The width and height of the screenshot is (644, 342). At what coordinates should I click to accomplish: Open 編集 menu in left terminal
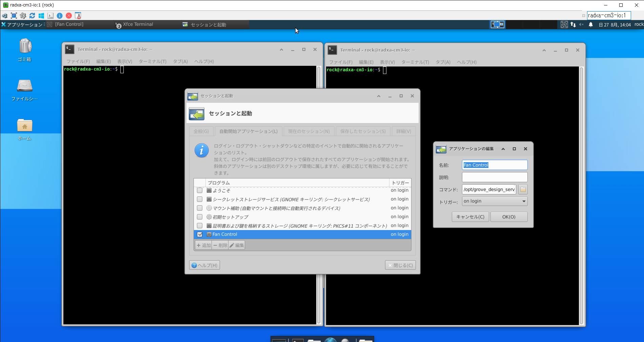tap(103, 61)
